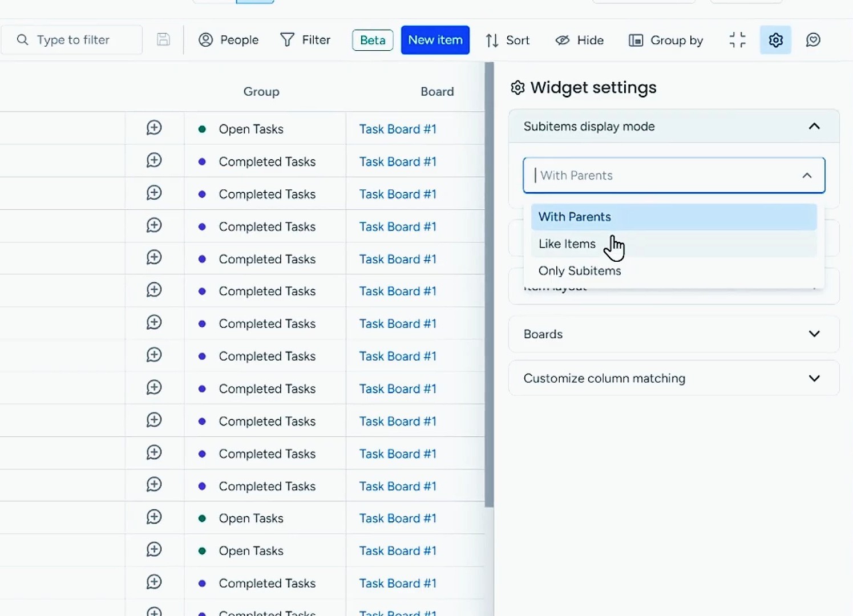
Task: Toggle Hide columns eye button
Action: click(579, 40)
